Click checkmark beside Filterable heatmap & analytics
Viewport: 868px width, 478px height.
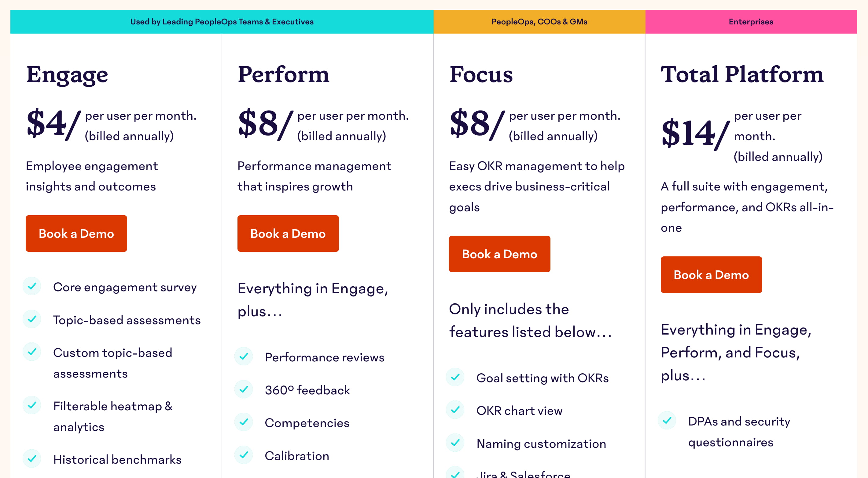[x=32, y=405]
